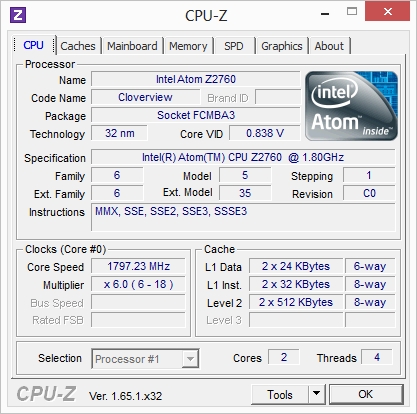
Task: Click the processor Name field
Action: tap(196, 79)
